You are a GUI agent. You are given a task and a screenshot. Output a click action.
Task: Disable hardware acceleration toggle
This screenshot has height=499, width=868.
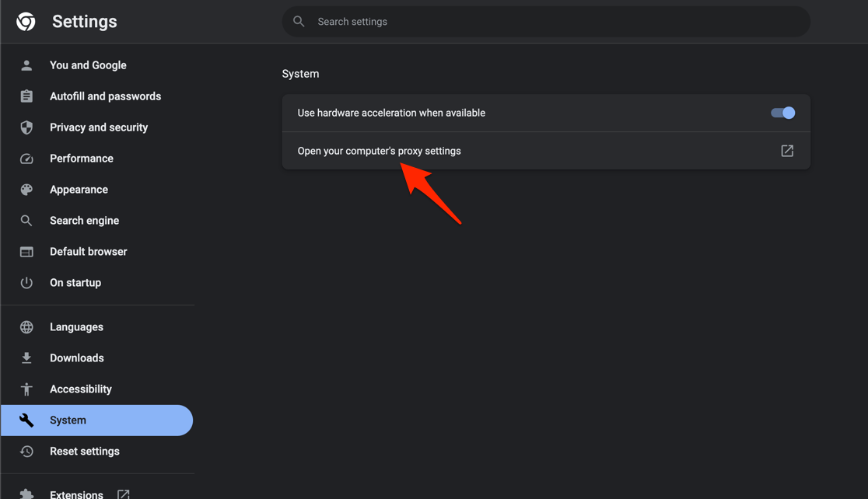[782, 113]
